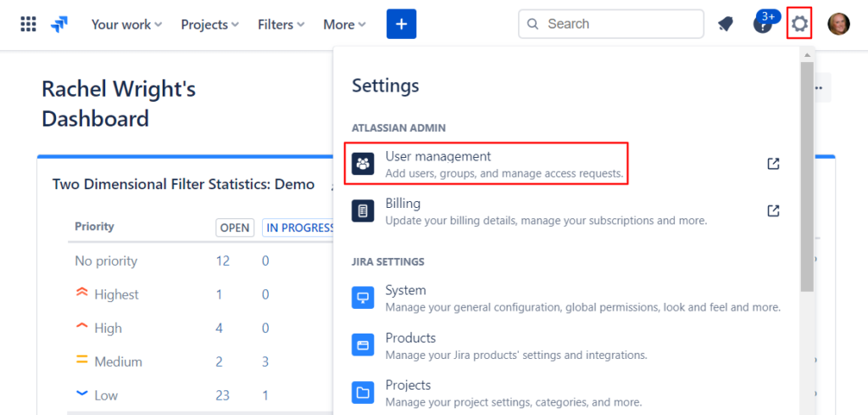Click into the Search input field
Viewport: 868px width, 415px height.
(x=611, y=24)
